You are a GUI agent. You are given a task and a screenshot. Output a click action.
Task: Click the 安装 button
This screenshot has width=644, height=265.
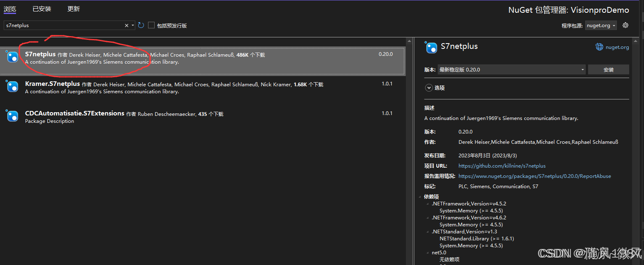[608, 69]
